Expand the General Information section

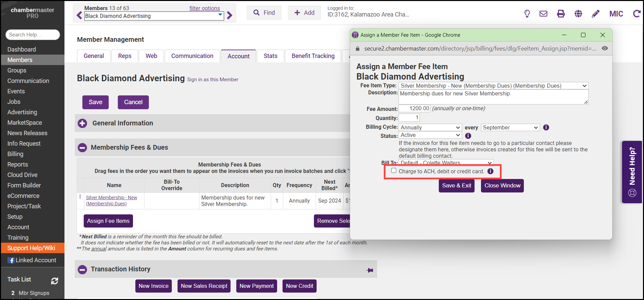[82, 123]
